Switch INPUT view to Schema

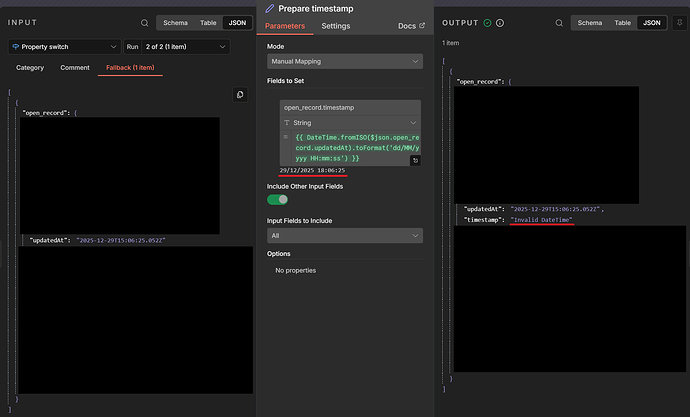click(x=176, y=22)
